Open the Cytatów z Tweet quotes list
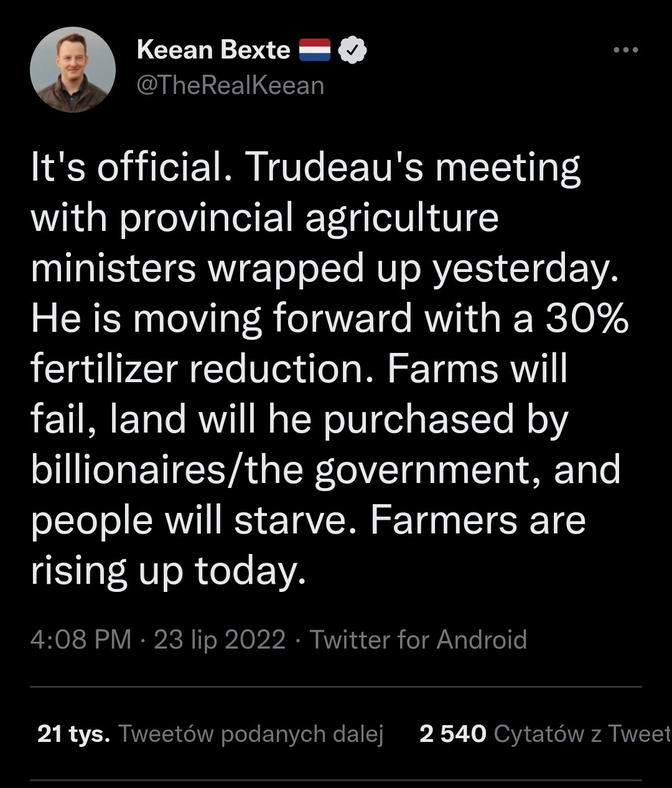The width and height of the screenshot is (672, 788). (x=582, y=734)
